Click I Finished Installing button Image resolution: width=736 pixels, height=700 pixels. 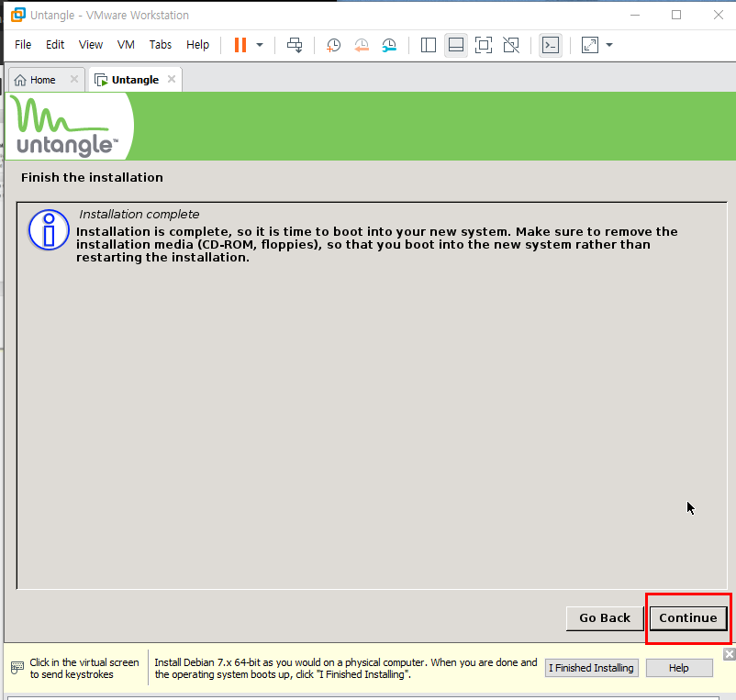(x=591, y=668)
